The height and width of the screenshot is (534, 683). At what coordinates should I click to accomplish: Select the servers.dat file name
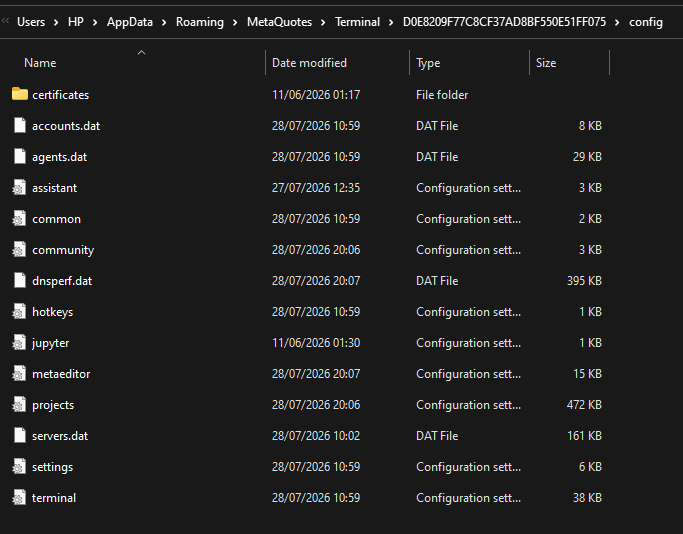60,436
